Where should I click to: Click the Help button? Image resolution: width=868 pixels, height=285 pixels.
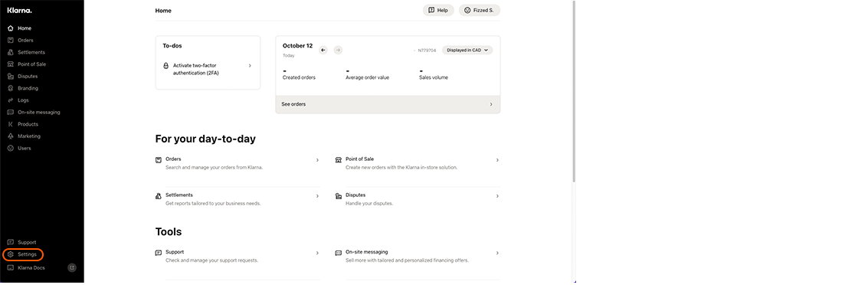[x=438, y=10]
